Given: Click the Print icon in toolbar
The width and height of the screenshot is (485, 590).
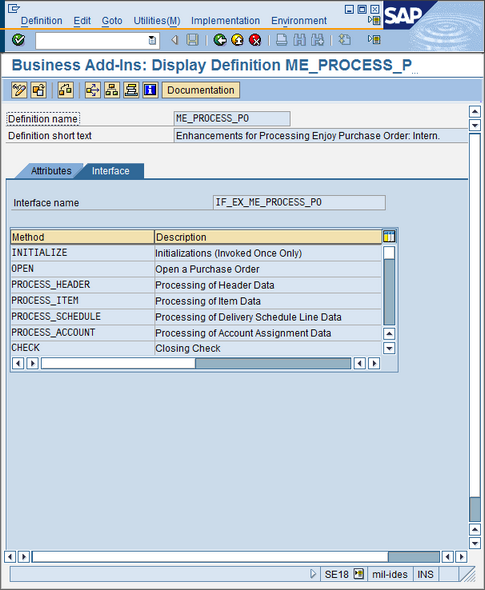Looking at the screenshot, I should tap(281, 40).
